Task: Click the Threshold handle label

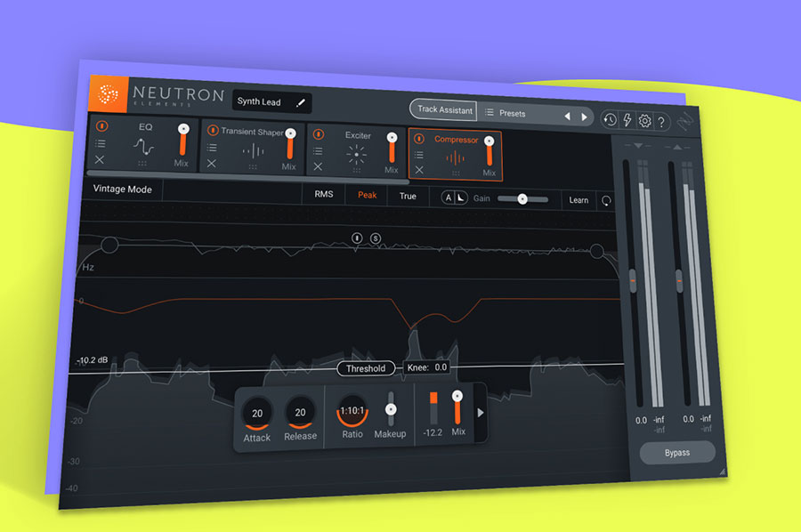Action: coord(366,368)
